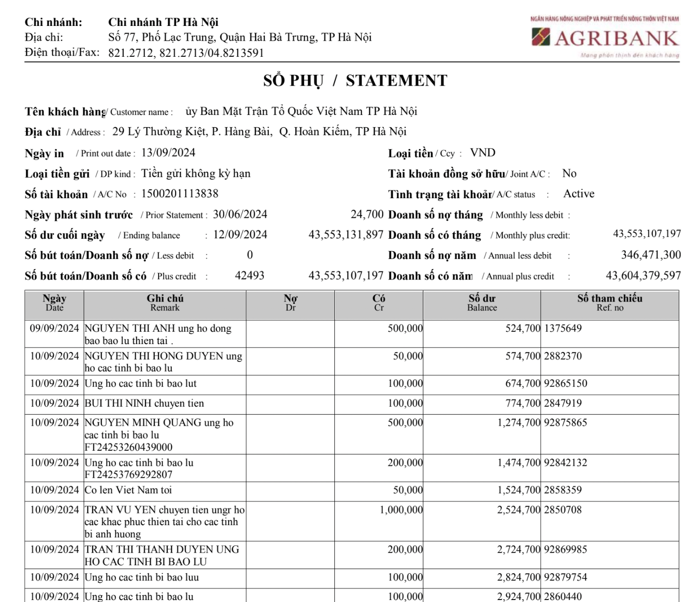This screenshot has height=602, width=700.
Task: Select account number 1500201113838
Action: click(x=180, y=194)
